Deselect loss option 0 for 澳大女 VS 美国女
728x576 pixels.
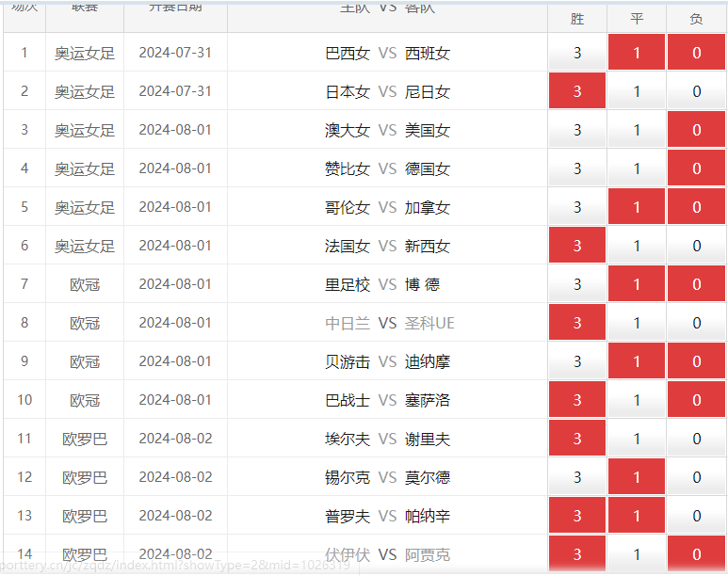(696, 130)
